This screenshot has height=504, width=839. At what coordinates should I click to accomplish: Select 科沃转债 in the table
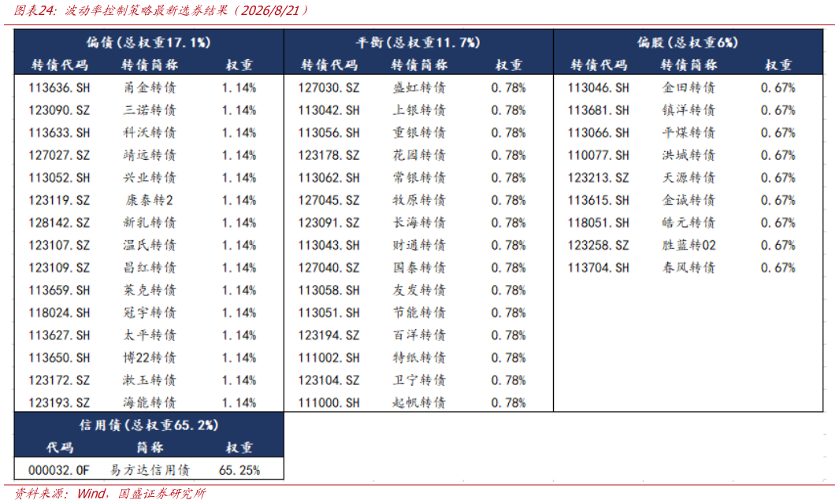[150, 132]
